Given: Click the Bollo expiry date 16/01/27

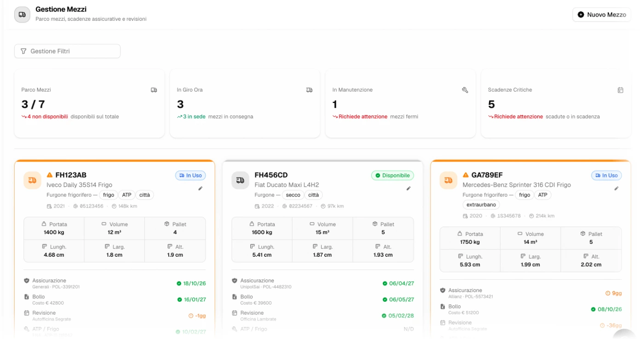Looking at the screenshot, I should pyautogui.click(x=194, y=299).
